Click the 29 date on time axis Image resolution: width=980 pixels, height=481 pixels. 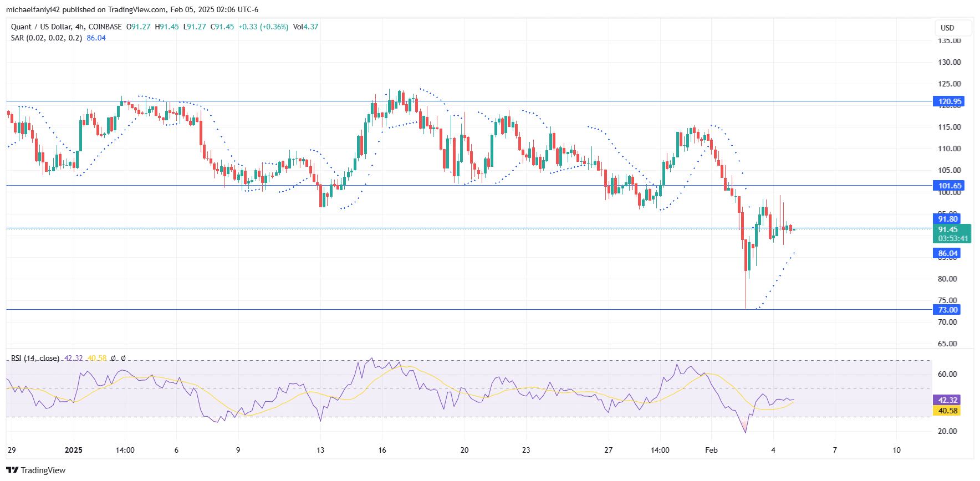[x=12, y=450]
